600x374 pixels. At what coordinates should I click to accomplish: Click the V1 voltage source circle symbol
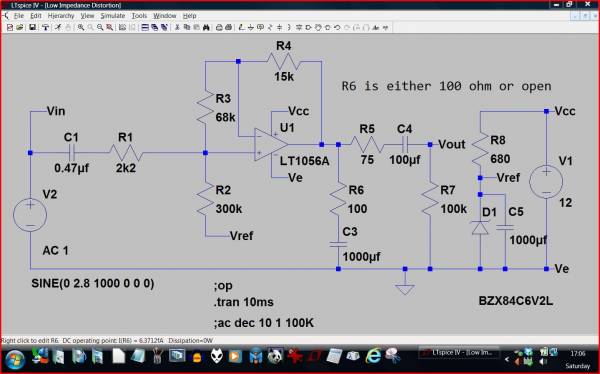point(546,181)
